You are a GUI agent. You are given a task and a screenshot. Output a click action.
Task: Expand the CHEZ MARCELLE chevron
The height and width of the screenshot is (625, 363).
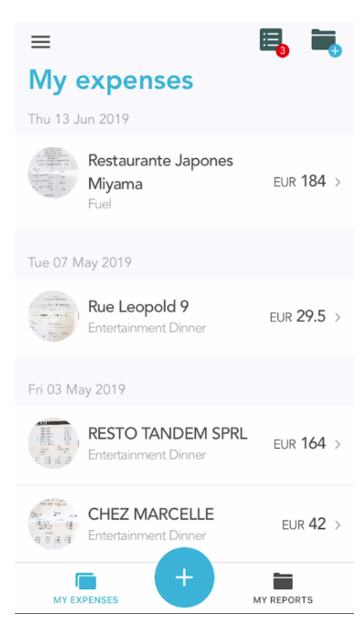coord(337,525)
